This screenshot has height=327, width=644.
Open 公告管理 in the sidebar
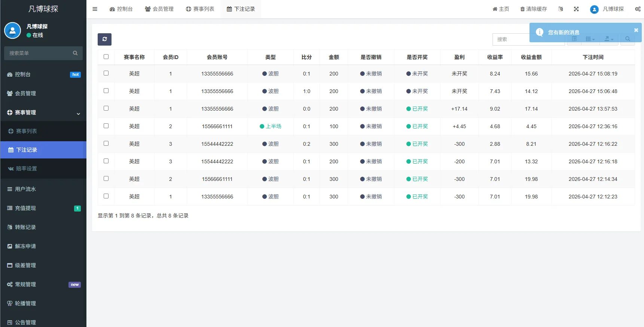pyautogui.click(x=43, y=322)
